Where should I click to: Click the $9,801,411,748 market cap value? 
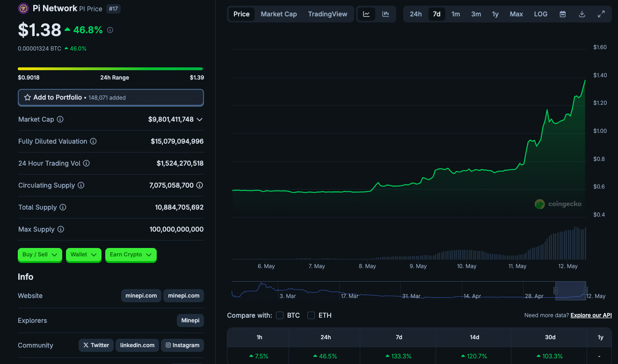[x=171, y=119]
